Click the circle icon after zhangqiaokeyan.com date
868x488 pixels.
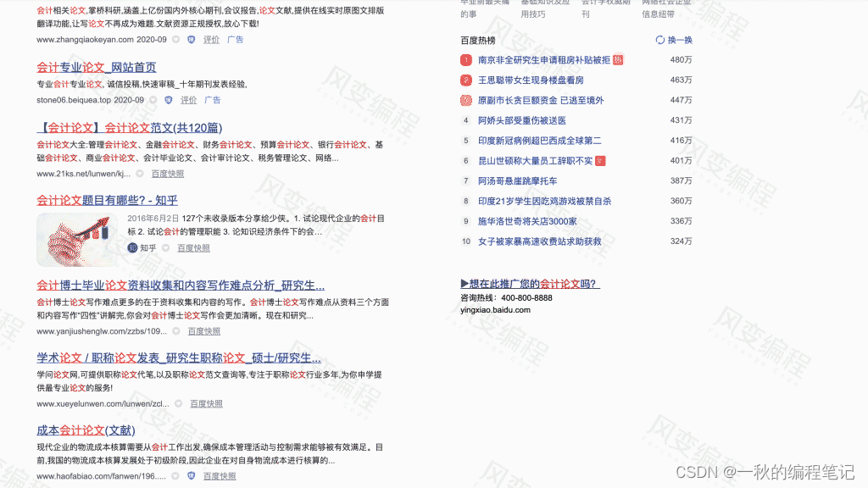(176, 40)
